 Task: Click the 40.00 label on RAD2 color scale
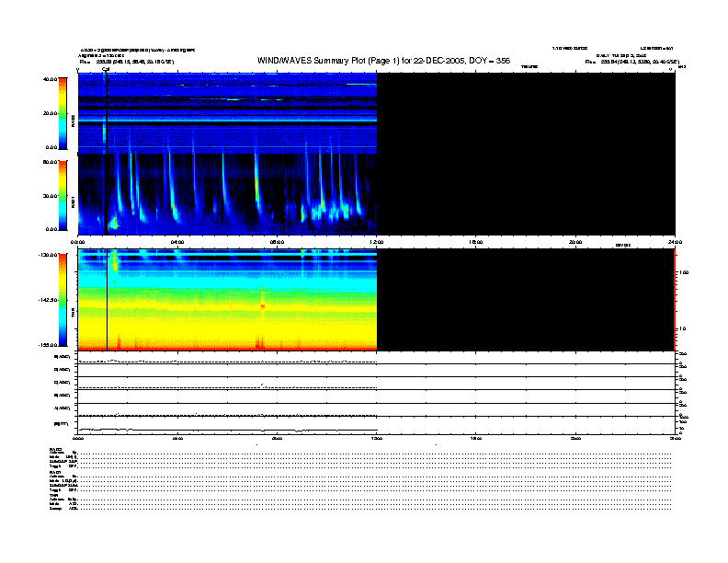coord(50,79)
